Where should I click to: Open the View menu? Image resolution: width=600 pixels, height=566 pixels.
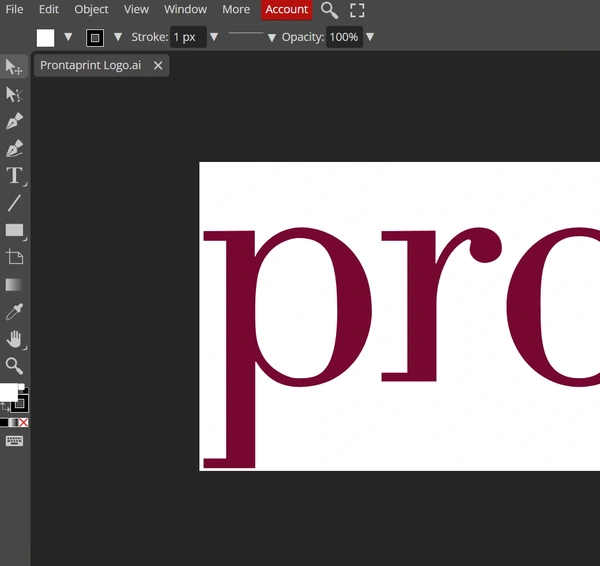[x=136, y=9]
